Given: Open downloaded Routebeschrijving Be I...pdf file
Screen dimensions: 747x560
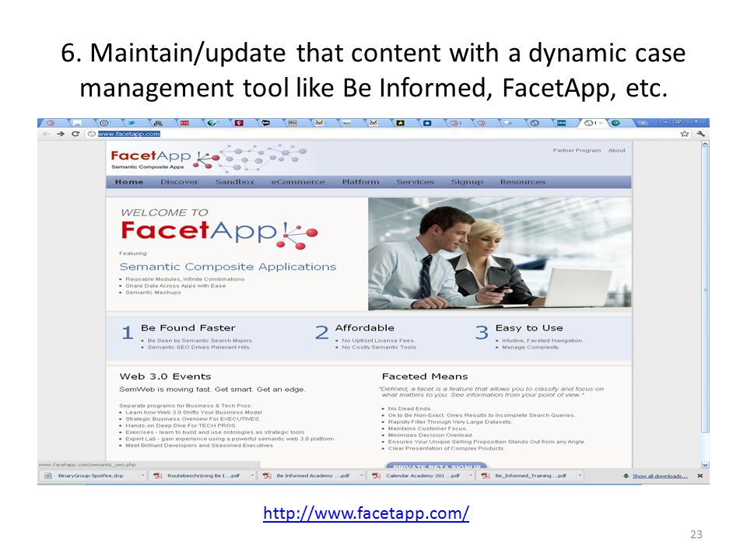Looking at the screenshot, I should (x=203, y=476).
